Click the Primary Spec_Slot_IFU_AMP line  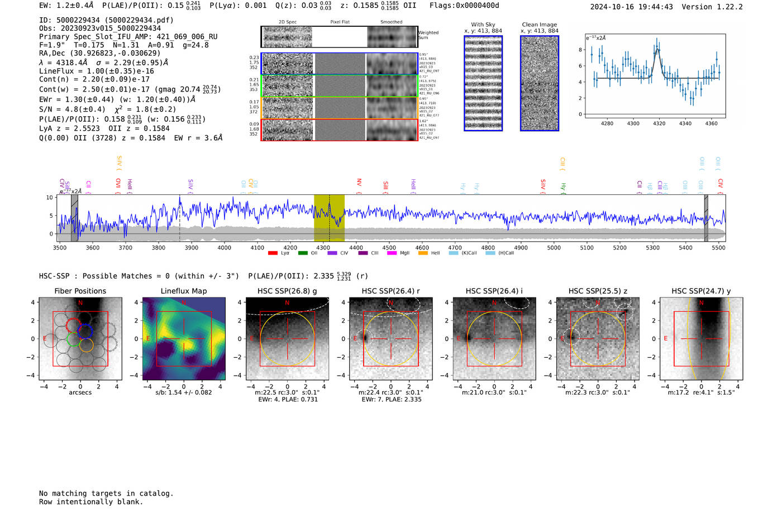click(x=128, y=37)
